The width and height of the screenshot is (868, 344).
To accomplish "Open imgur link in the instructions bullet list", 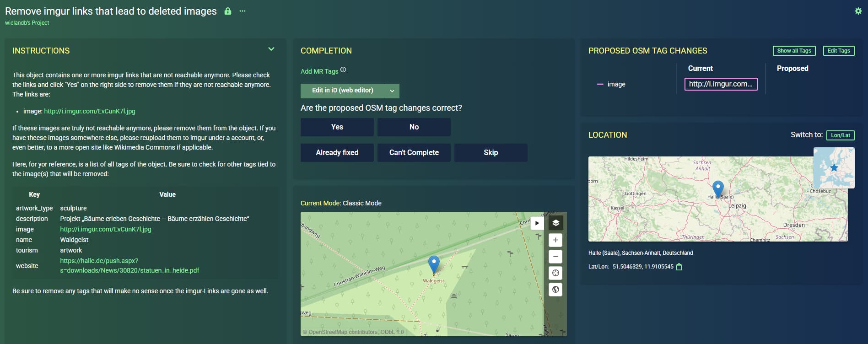I will click(90, 111).
